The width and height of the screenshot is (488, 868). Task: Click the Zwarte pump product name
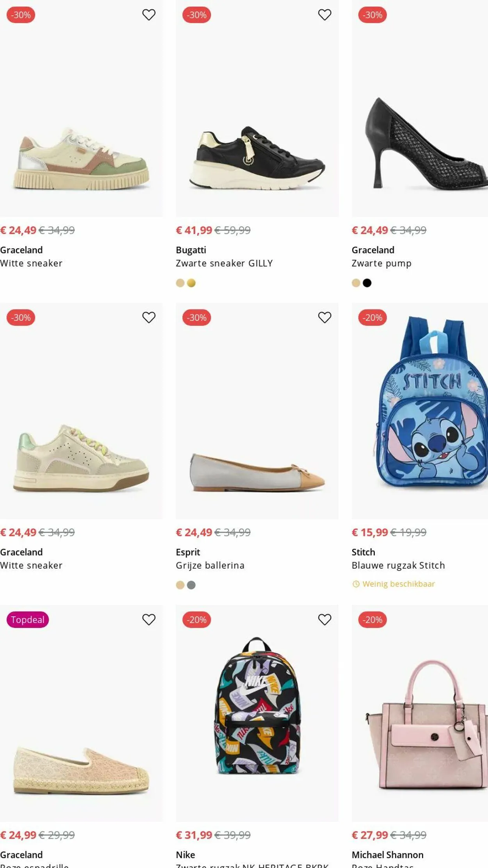coord(381,263)
